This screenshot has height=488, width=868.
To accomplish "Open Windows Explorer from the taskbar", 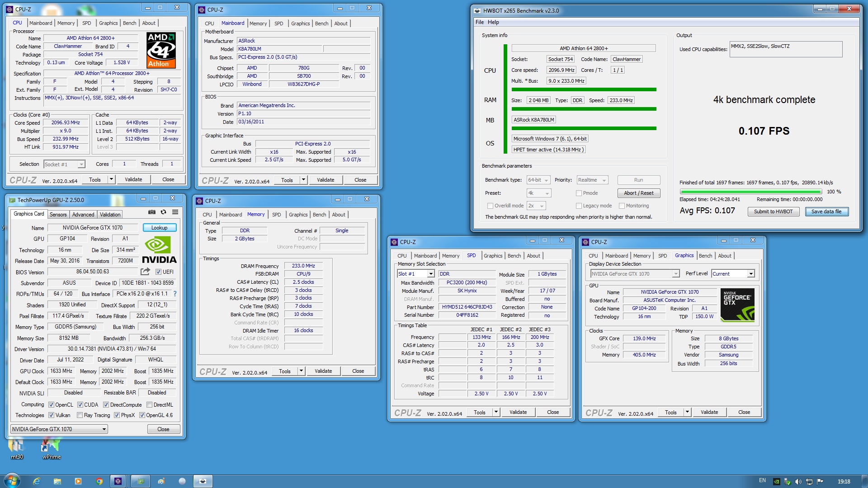I will (57, 481).
